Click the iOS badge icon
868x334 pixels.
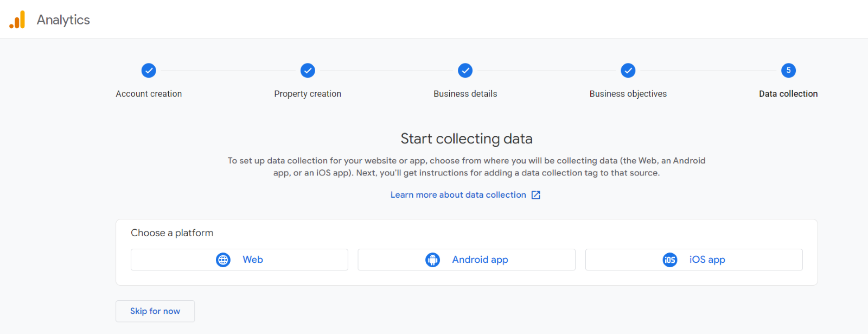[x=670, y=260]
